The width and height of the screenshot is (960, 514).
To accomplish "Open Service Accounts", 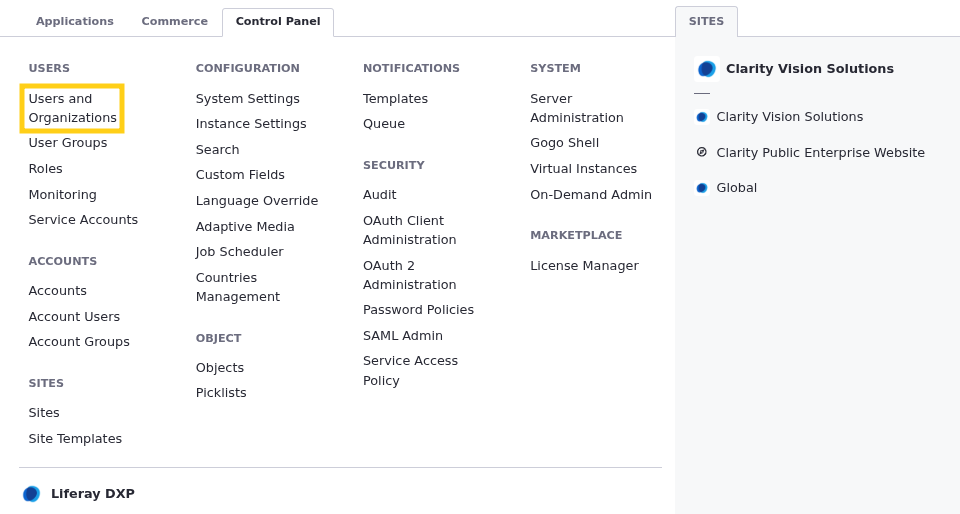I will click(83, 220).
